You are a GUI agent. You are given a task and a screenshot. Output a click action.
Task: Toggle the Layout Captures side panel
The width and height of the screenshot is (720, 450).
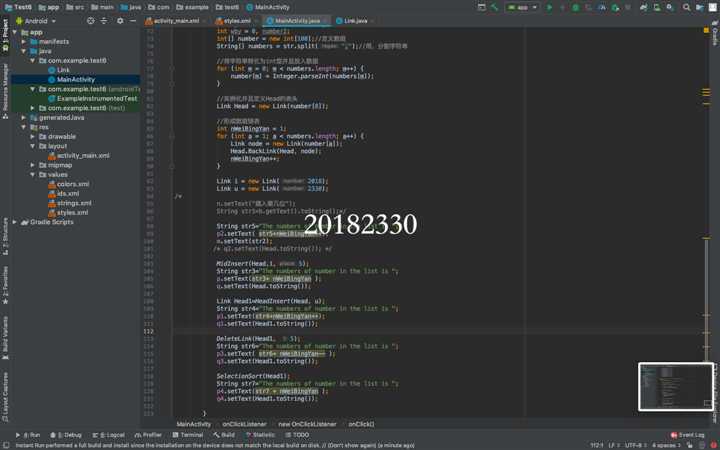[x=5, y=397]
